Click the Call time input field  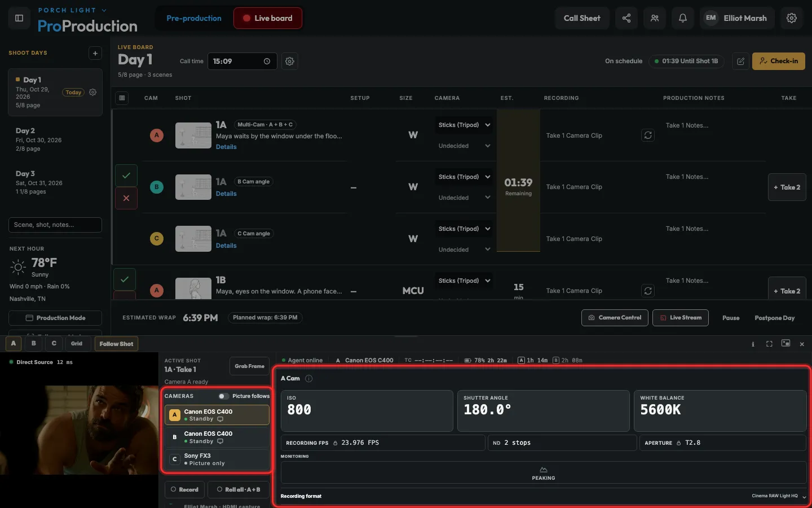click(242, 61)
